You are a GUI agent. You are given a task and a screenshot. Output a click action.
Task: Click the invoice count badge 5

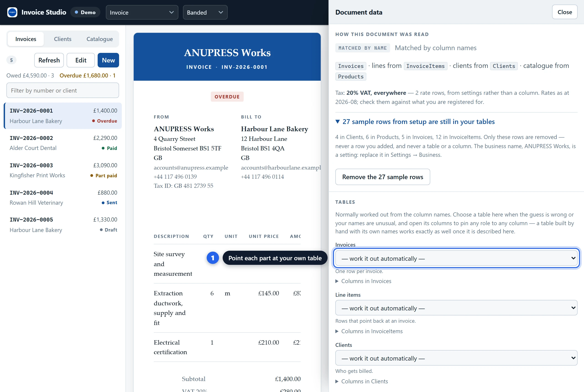[11, 60]
